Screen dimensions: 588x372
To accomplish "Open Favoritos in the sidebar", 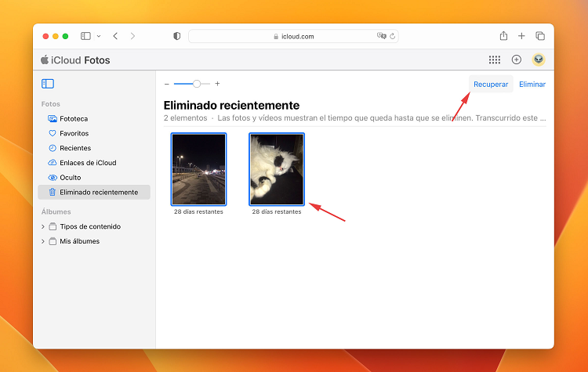I will (x=74, y=134).
